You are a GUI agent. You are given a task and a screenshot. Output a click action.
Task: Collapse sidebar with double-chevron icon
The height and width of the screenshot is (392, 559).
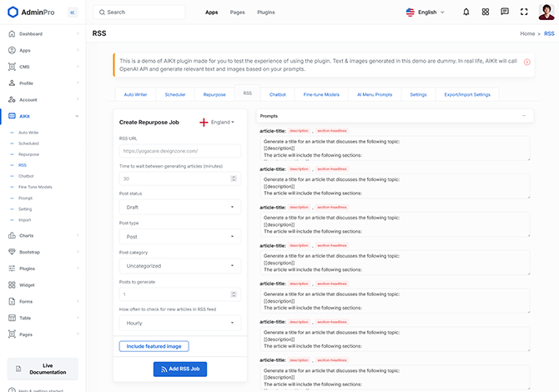(x=72, y=13)
